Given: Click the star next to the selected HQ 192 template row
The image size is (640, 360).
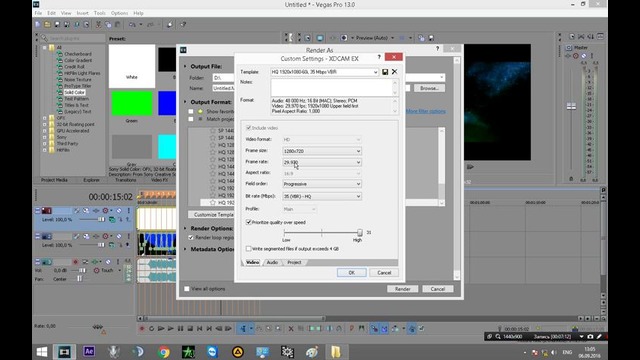Looking at the screenshot, I should click(x=212, y=202).
